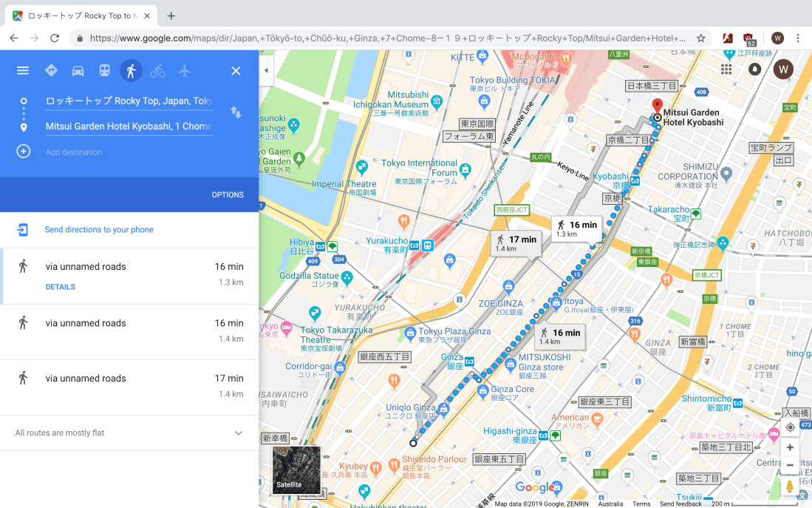Open the Google Maps side menu

pyautogui.click(x=22, y=70)
